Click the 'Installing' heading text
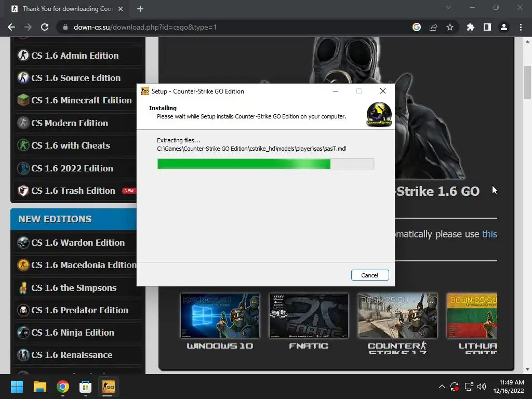Viewport: 532px width, 399px height. [x=163, y=108]
